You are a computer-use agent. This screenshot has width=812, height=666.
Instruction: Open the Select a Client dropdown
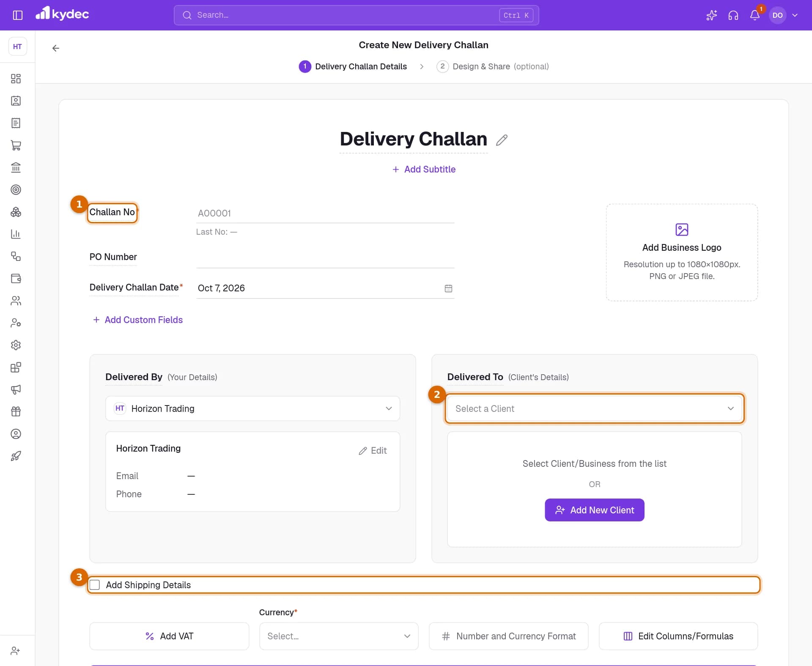pos(594,408)
